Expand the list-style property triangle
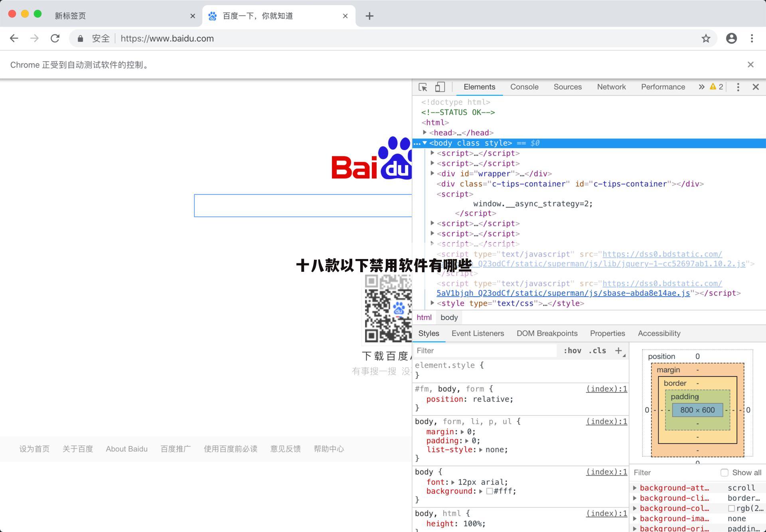766x532 pixels. pyautogui.click(x=481, y=450)
